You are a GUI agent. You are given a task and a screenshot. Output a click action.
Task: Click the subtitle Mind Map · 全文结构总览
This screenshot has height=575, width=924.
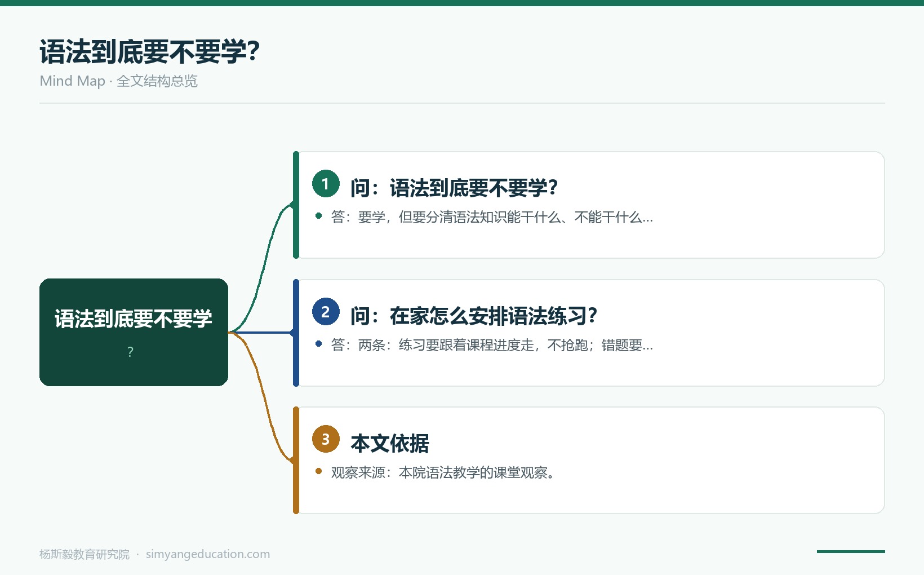click(118, 81)
